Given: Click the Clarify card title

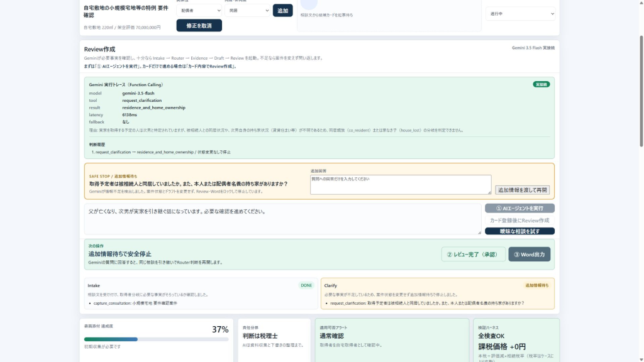Looking at the screenshot, I should 331,286.
